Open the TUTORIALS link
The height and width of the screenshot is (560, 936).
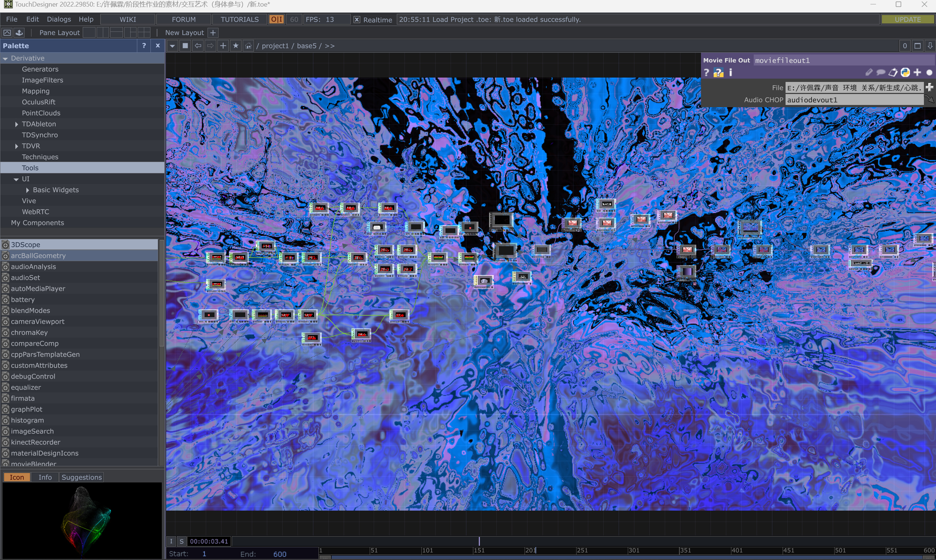click(239, 20)
